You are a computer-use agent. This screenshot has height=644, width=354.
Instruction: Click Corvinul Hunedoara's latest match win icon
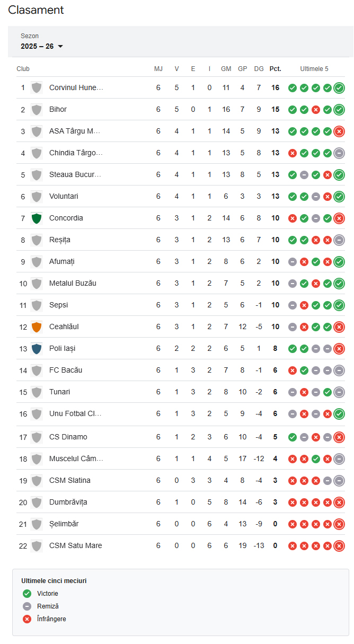click(x=339, y=88)
